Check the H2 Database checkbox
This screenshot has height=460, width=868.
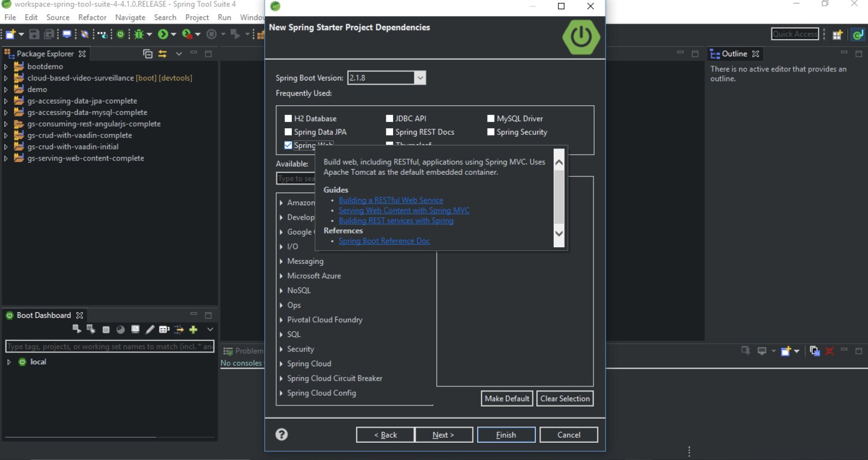coord(288,118)
